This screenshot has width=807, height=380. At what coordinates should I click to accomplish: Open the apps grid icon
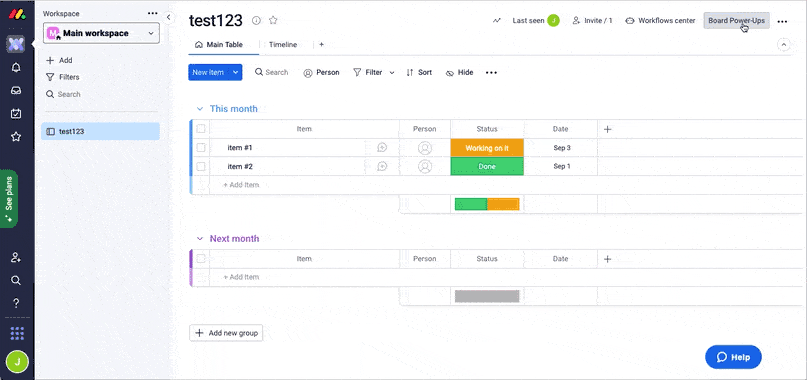click(x=17, y=334)
